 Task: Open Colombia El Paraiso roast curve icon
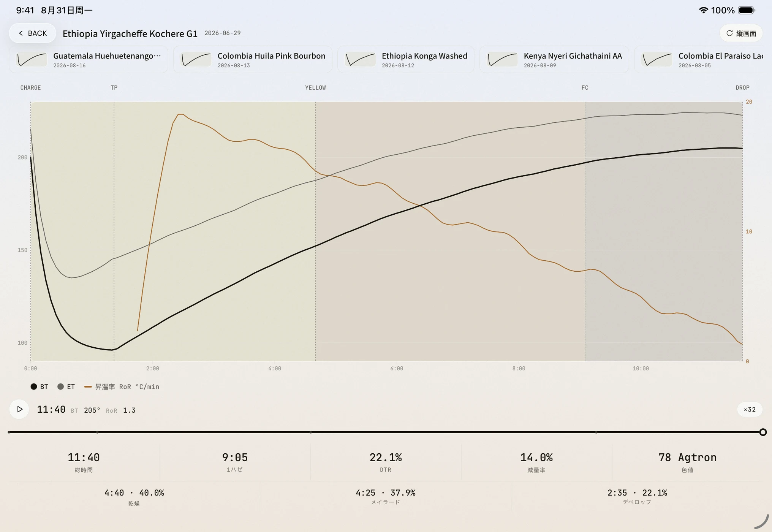click(657, 60)
